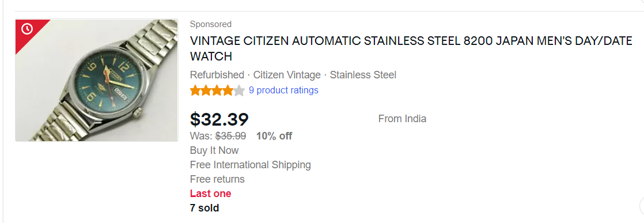644x223 pixels.
Task: Click the first orange rating star
Action: 195,90
